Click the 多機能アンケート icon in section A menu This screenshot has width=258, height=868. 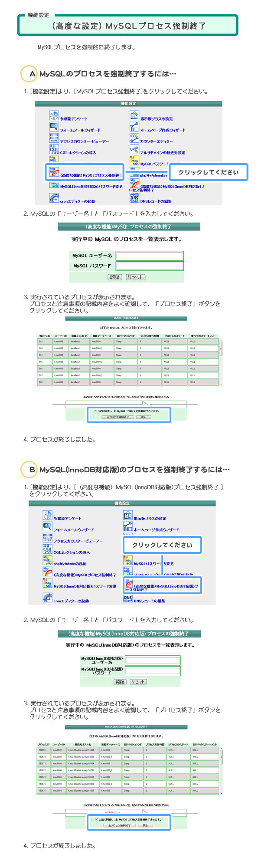tap(54, 116)
